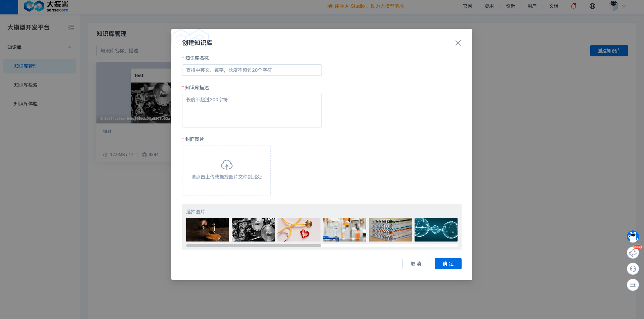Image resolution: width=644 pixels, height=319 pixels.
Task: Click the 确定 confirm button
Action: 448,264
